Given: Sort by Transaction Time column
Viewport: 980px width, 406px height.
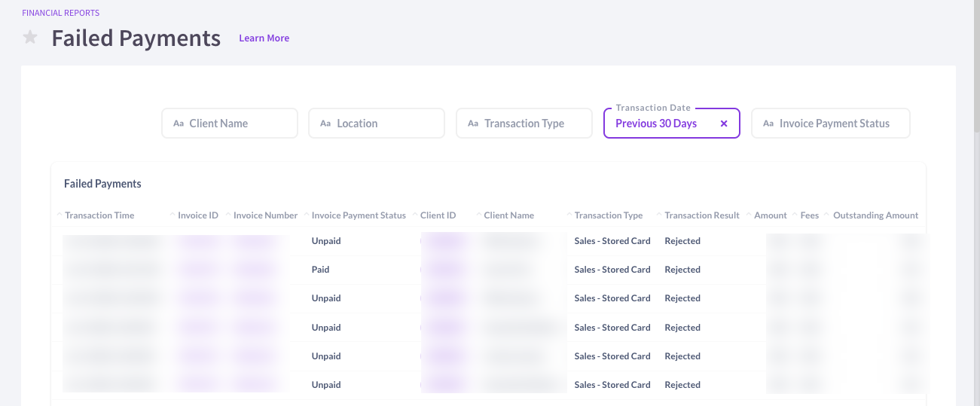Looking at the screenshot, I should point(99,215).
